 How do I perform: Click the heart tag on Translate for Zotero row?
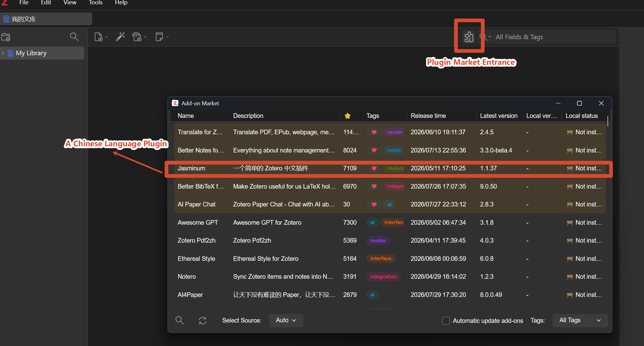point(374,132)
